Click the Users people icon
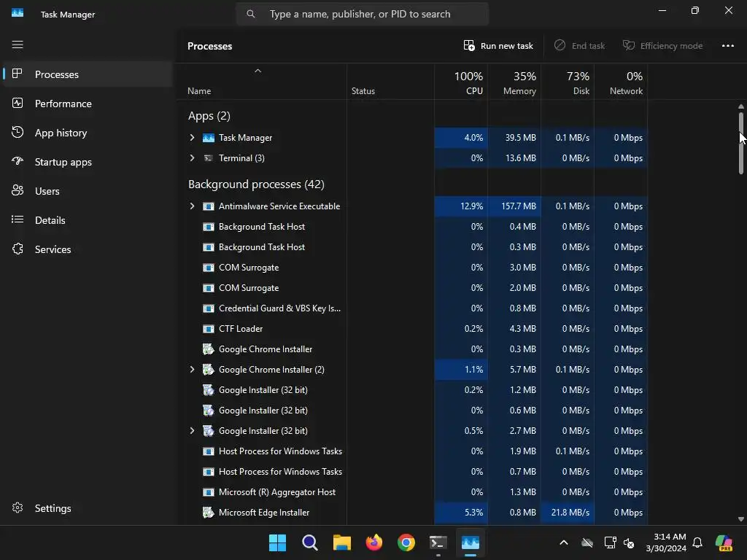The height and width of the screenshot is (560, 747). click(x=18, y=190)
